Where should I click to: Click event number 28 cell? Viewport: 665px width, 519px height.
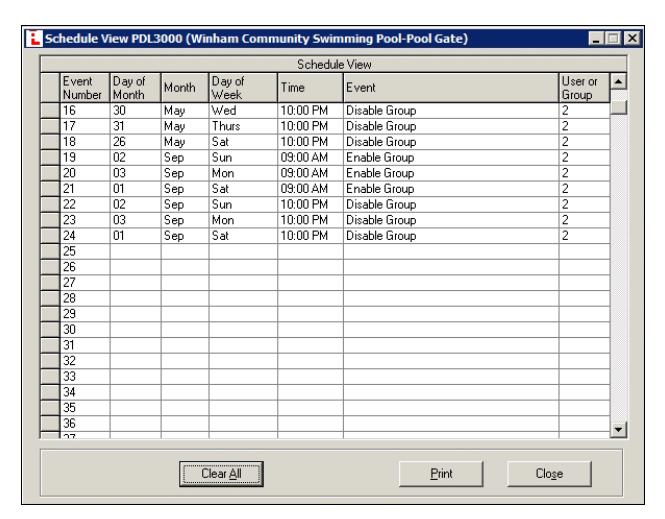85,299
